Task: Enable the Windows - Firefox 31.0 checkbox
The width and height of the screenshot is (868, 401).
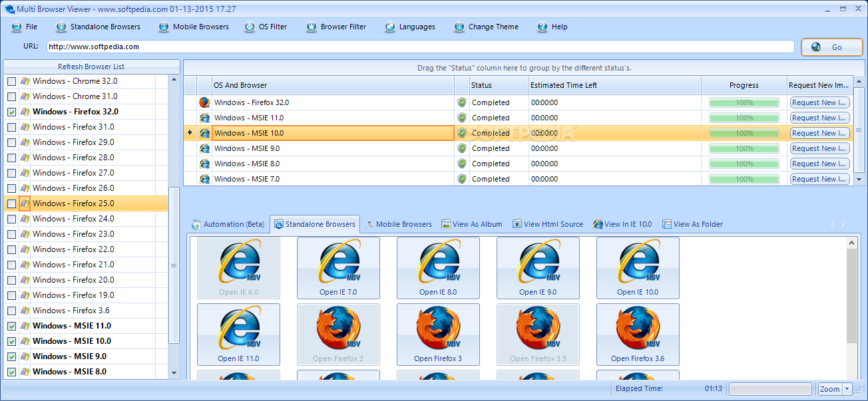Action: 11,127
